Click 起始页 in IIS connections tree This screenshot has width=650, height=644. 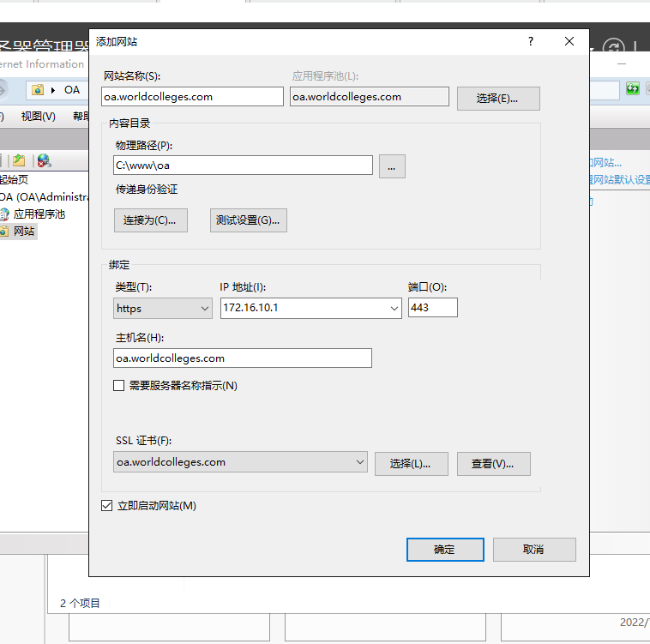[14, 179]
